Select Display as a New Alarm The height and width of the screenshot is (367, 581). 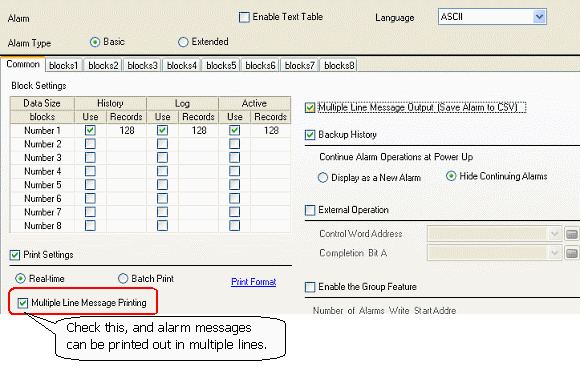click(323, 178)
